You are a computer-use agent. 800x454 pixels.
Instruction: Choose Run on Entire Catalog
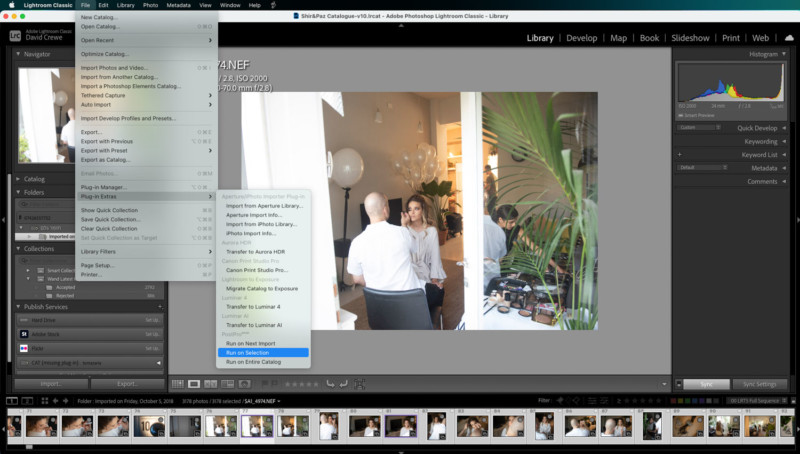(263, 362)
